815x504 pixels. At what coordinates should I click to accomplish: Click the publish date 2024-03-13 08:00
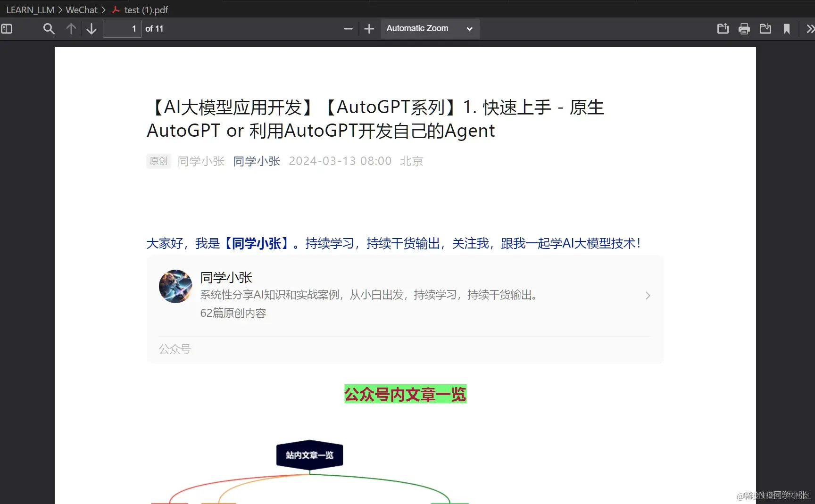(340, 161)
